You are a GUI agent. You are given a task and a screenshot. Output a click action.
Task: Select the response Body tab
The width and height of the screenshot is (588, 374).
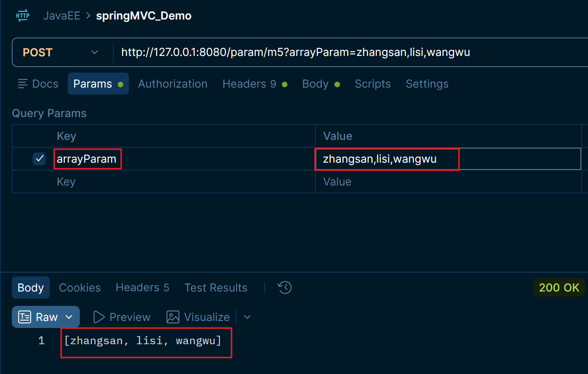[x=31, y=287]
